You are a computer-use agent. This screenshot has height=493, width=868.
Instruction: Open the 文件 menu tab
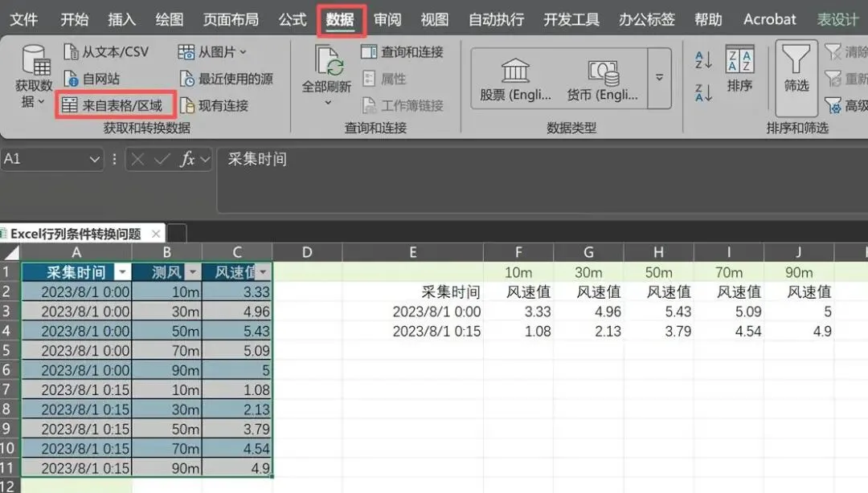coord(24,19)
